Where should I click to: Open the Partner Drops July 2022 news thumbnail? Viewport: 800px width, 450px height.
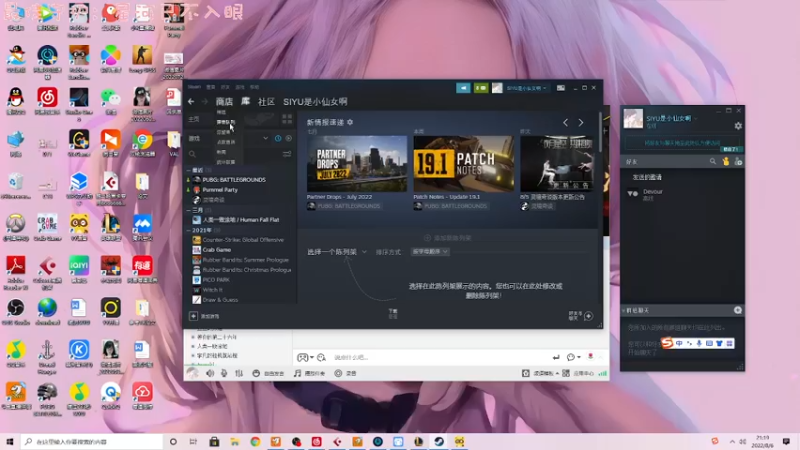(x=357, y=164)
